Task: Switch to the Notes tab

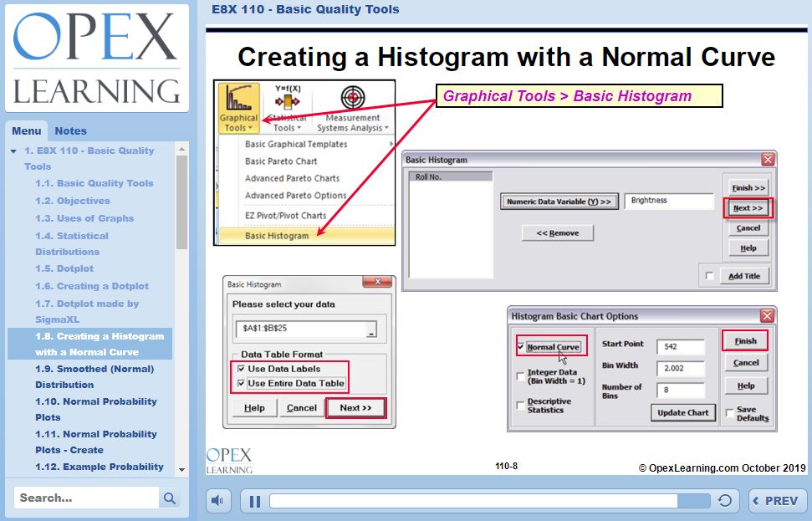Action: (x=70, y=131)
